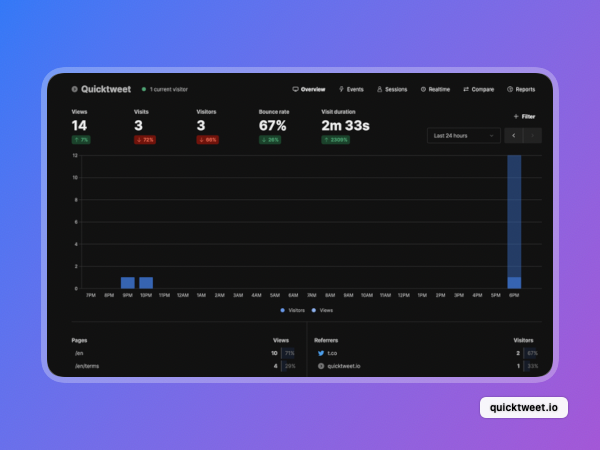Click the Events lightning icon
Viewport: 600px width, 450px height.
point(341,89)
